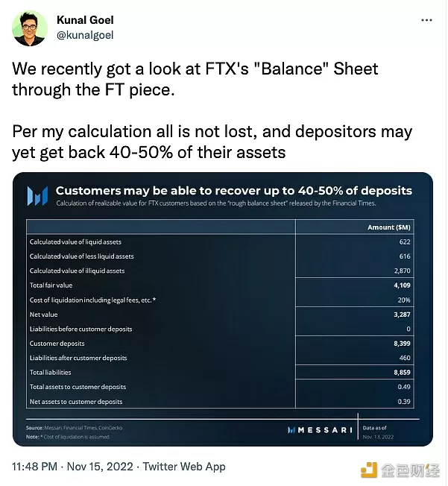Click the Twitter Web App source label

tap(184, 467)
